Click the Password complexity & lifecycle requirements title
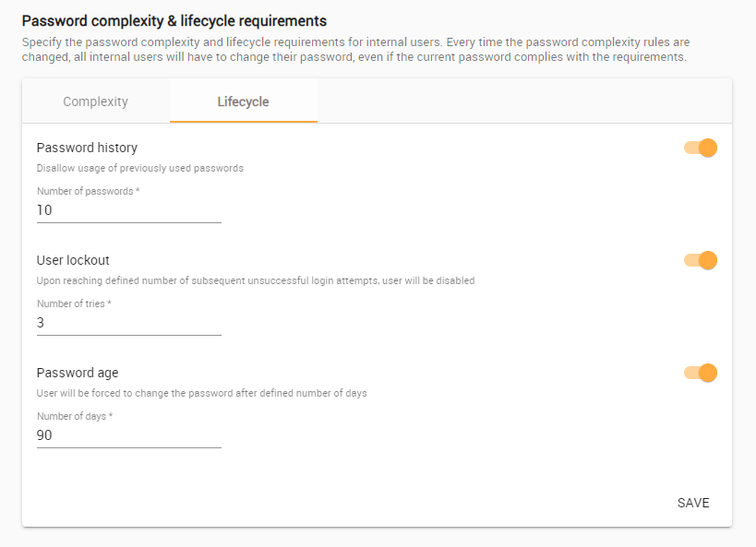 click(174, 20)
